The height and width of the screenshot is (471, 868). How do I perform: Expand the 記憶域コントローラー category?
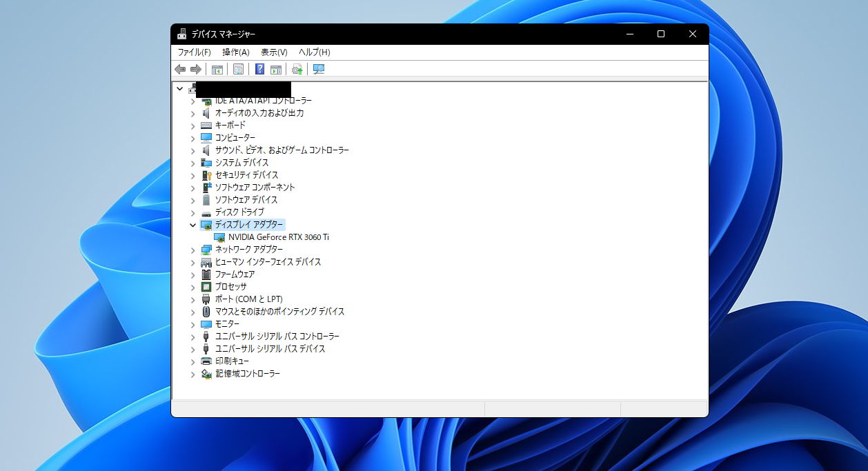pyautogui.click(x=193, y=374)
